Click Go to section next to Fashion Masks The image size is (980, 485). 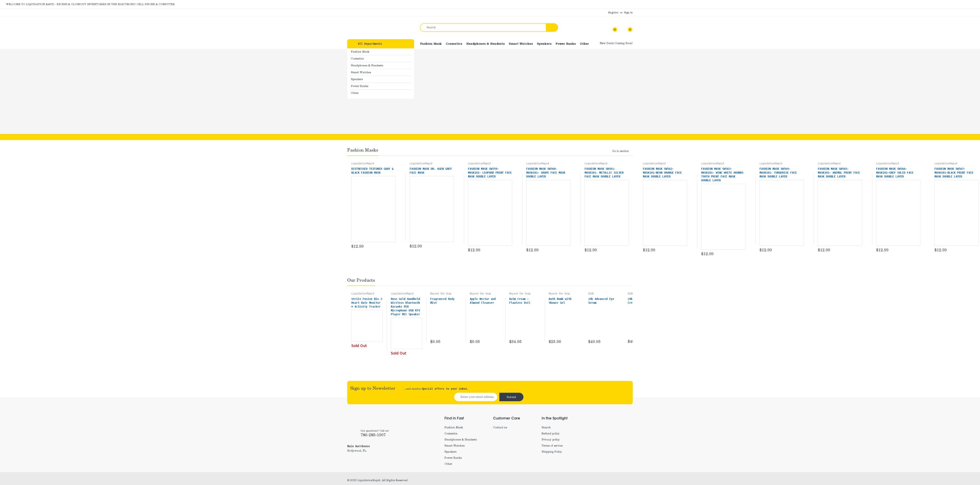pos(620,151)
